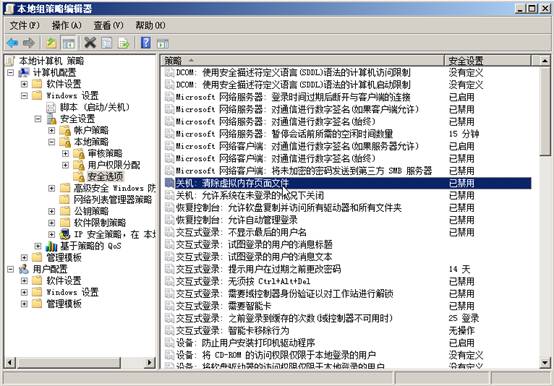Click the tree pane left scroll arrow
554x386 pixels.
coord(10,362)
